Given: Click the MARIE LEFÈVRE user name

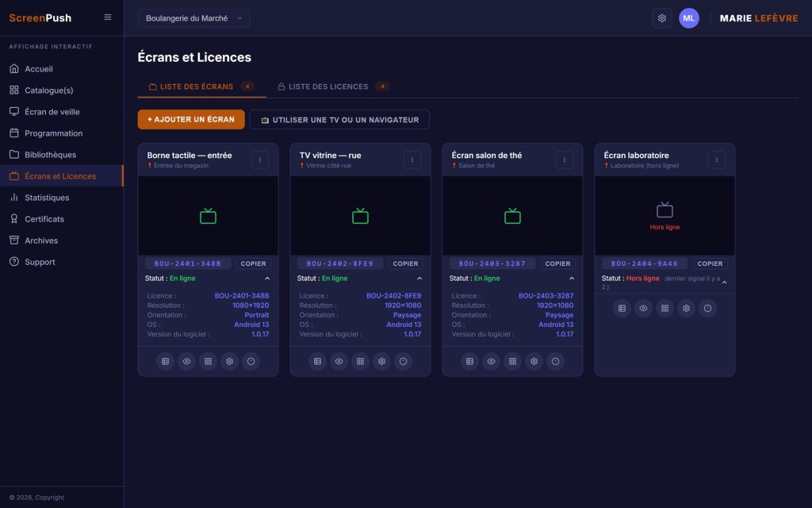Looking at the screenshot, I should (759, 18).
